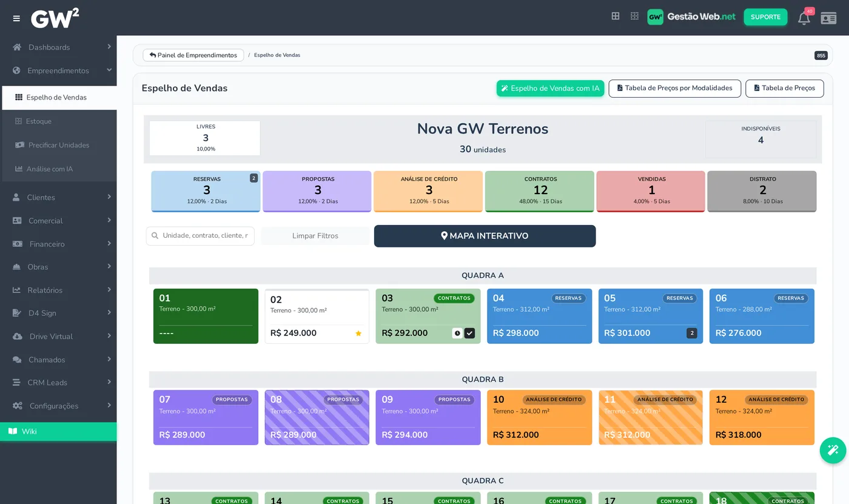Click the floating magic wand button
This screenshot has height=504, width=849.
point(833,451)
